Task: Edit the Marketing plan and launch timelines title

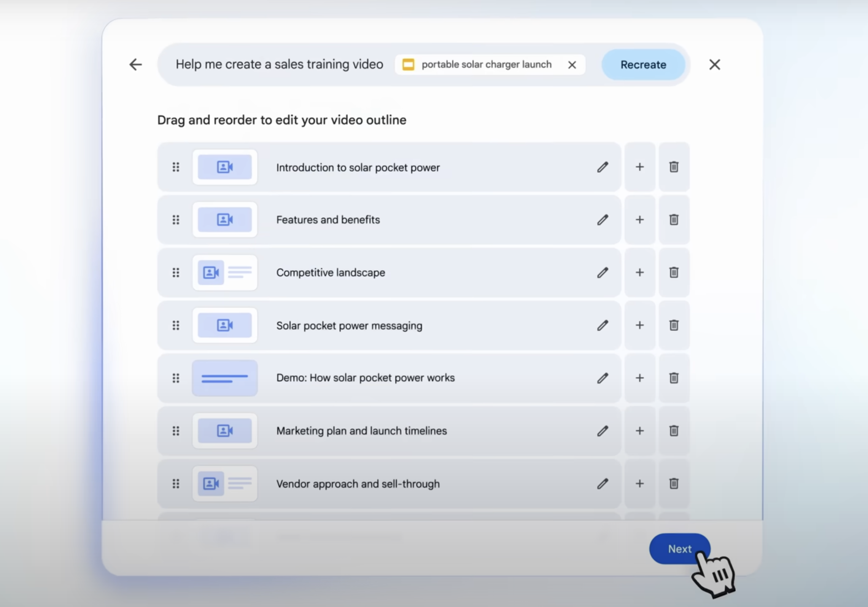Action: tap(602, 431)
